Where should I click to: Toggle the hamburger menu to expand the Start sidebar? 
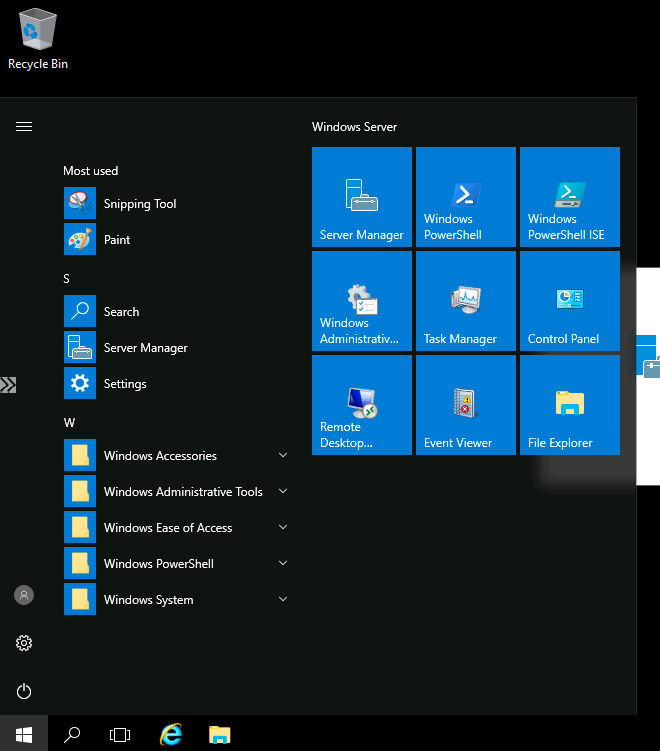pos(24,127)
